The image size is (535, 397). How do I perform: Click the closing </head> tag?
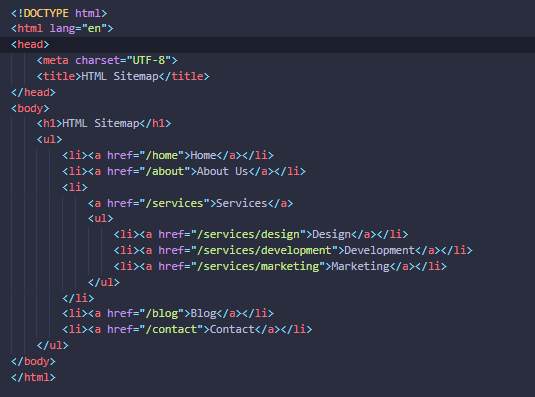tap(33, 92)
